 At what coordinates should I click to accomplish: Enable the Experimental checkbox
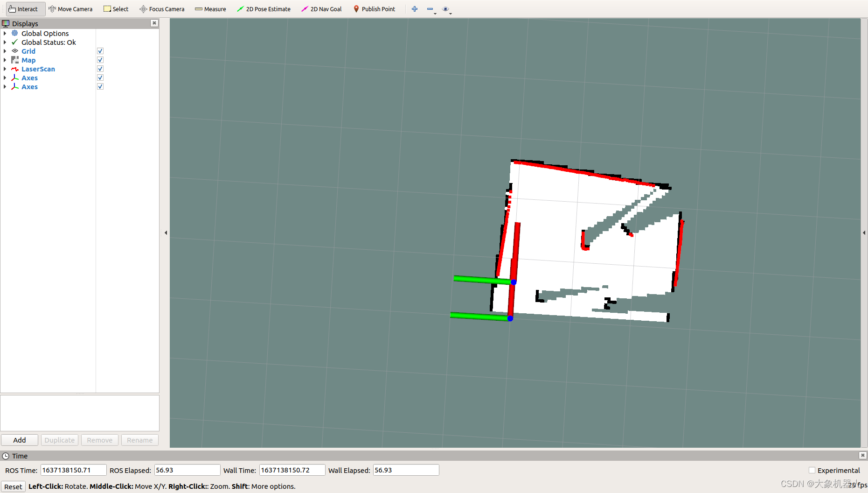pyautogui.click(x=812, y=470)
